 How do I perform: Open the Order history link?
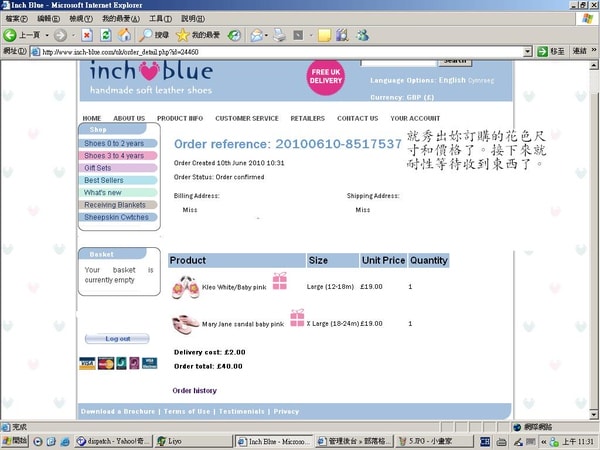194,390
